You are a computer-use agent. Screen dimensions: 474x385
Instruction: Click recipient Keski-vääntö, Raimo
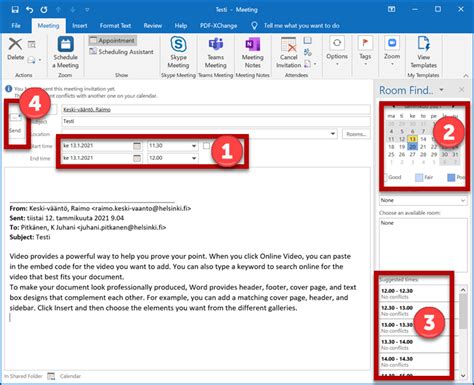(x=87, y=109)
